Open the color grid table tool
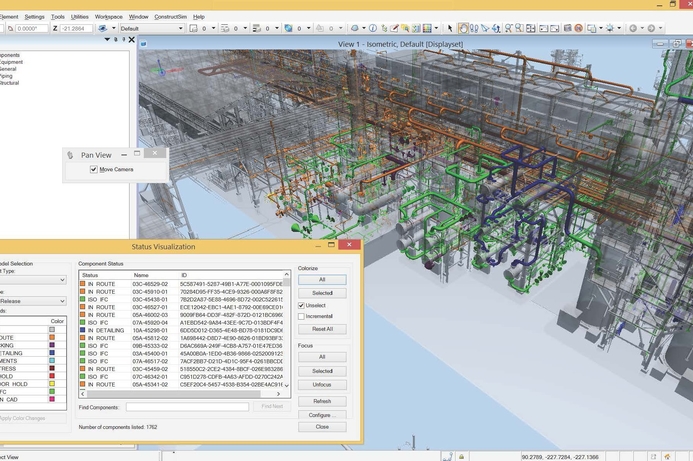This screenshot has height=461, width=693. [x=427, y=28]
